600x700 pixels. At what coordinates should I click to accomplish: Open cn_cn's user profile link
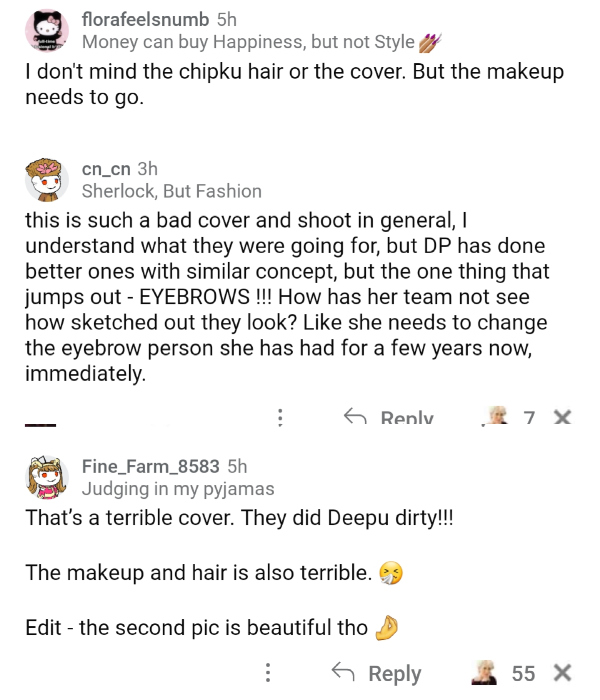pos(106,168)
